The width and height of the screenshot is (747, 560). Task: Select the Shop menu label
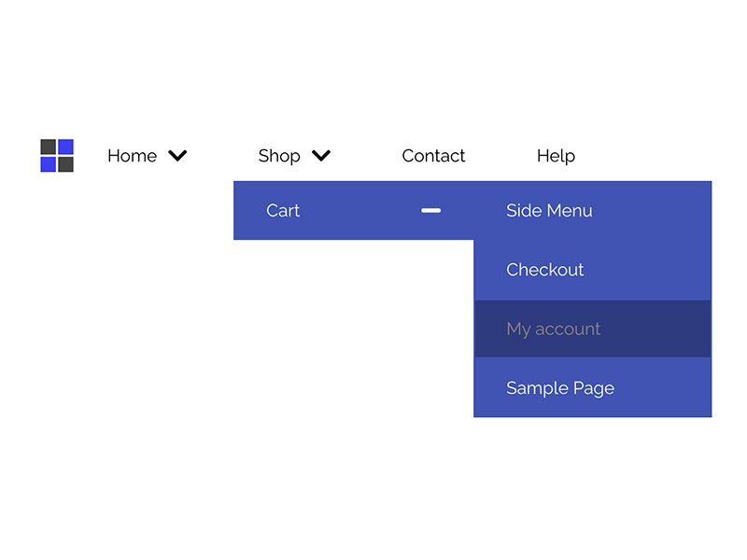point(279,156)
